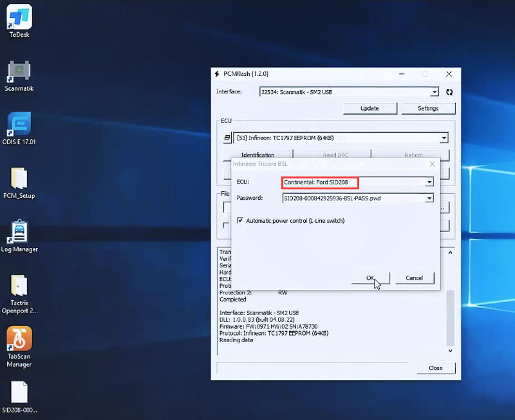The height and width of the screenshot is (420, 515).
Task: Open the PCM_Setup folder icon
Action: [x=19, y=179]
